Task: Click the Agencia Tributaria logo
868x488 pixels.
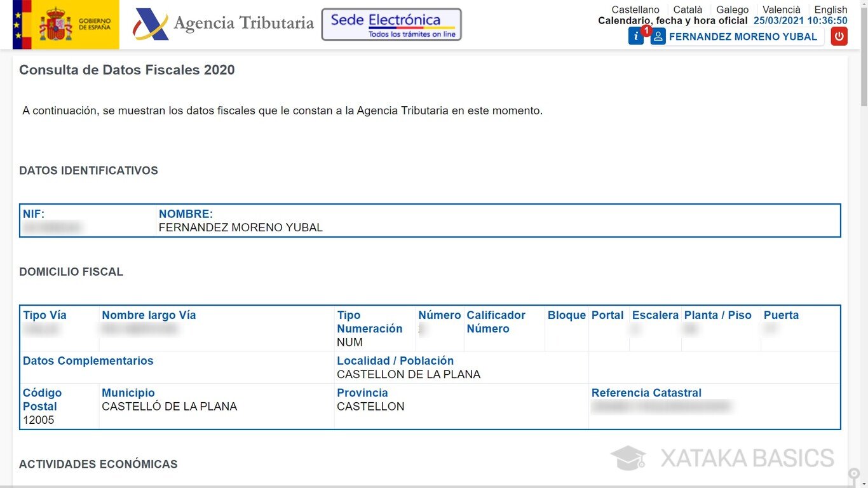Action: coord(223,24)
